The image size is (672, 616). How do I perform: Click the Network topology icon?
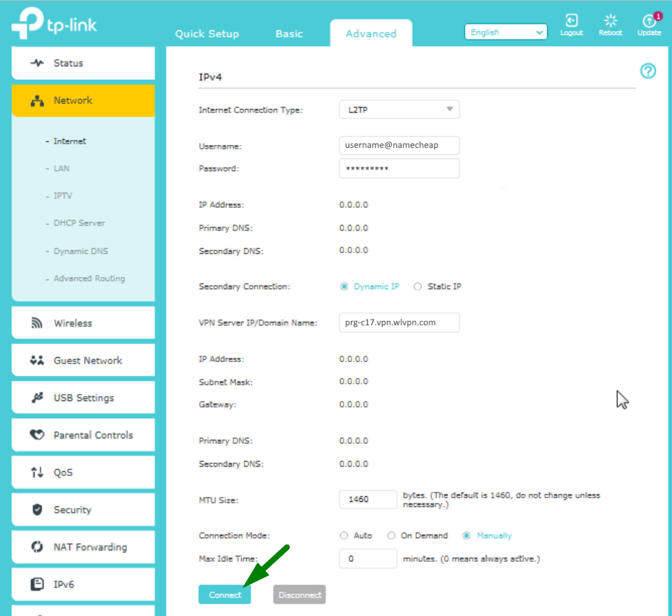[x=38, y=101]
